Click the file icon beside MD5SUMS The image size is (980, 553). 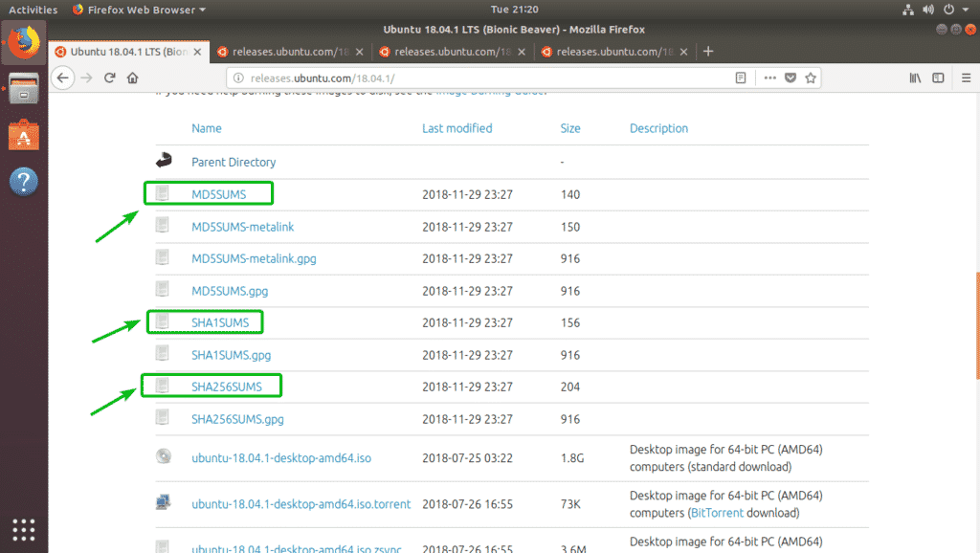(x=163, y=193)
